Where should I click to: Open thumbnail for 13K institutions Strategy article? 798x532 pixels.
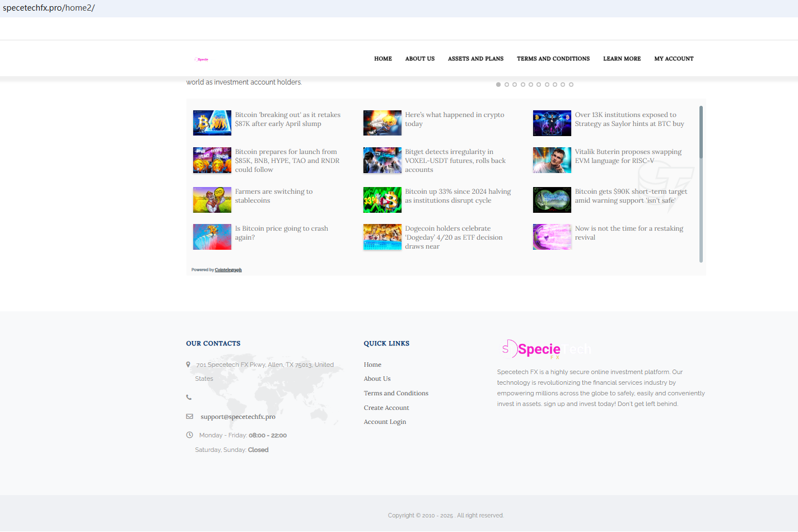pos(552,123)
